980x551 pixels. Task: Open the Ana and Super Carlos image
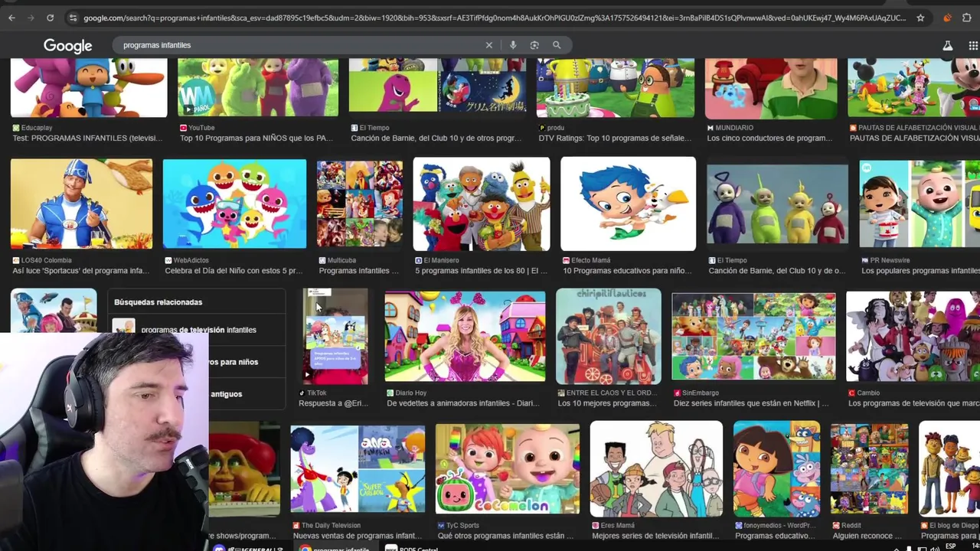click(358, 468)
